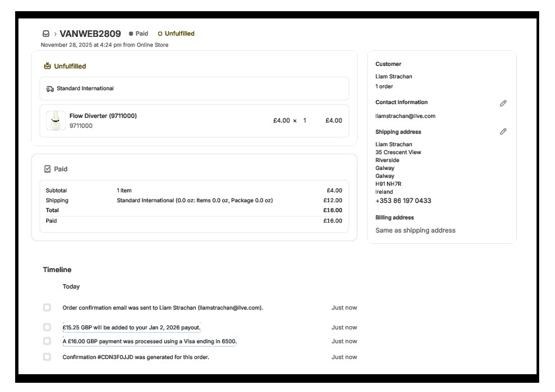555x392 pixels.
Task: Tick the order confirmation email event checkbox
Action: 47,308
